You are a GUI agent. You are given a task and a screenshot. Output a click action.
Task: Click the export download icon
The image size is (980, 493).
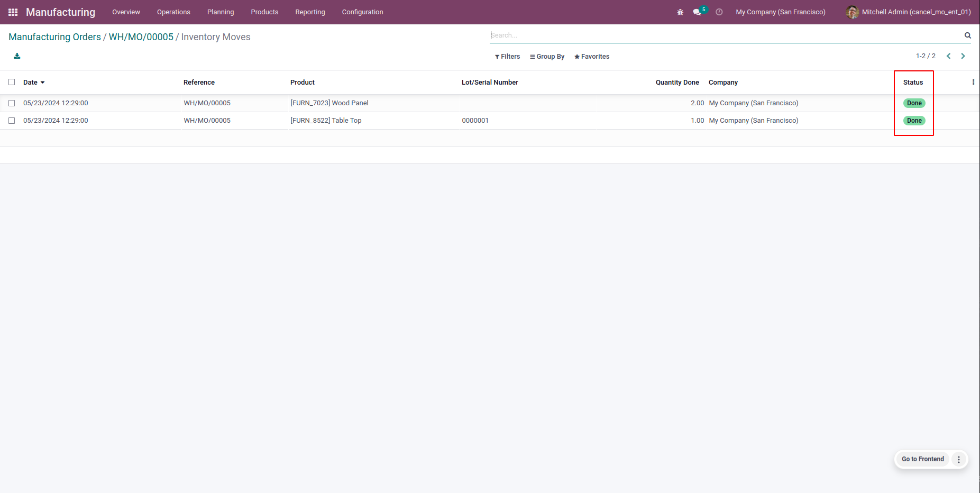17,56
